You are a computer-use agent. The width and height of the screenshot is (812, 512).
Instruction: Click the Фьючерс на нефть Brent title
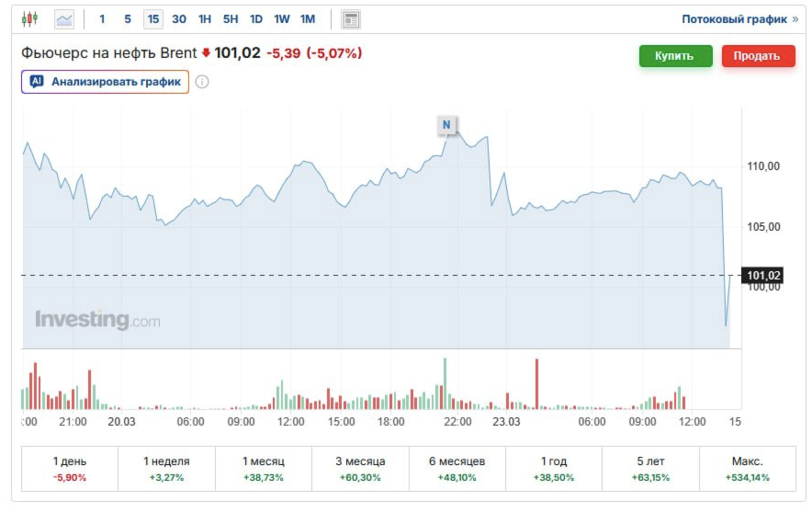[x=108, y=53]
